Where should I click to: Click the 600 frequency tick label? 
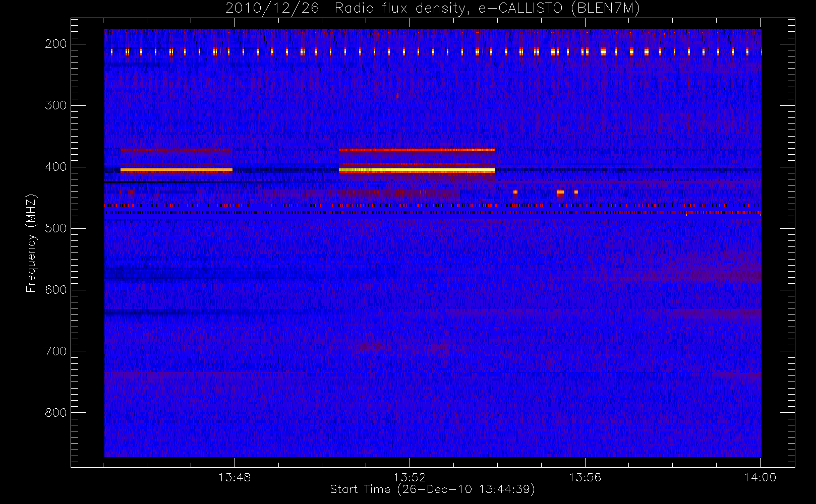56,290
